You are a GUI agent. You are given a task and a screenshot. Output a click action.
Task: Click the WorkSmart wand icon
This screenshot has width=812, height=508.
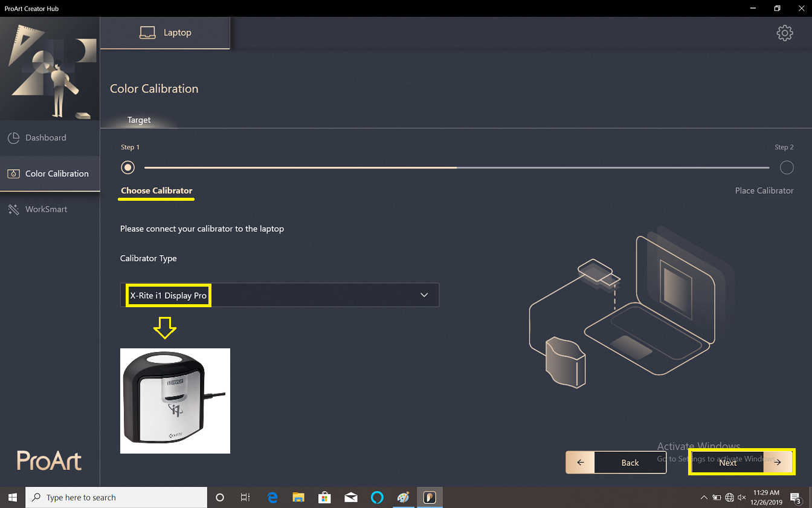13,209
